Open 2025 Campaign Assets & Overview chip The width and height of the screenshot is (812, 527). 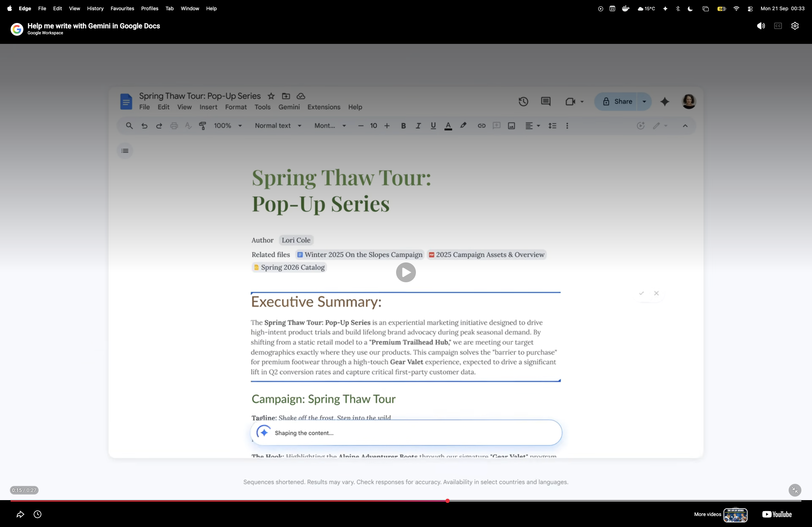point(486,255)
